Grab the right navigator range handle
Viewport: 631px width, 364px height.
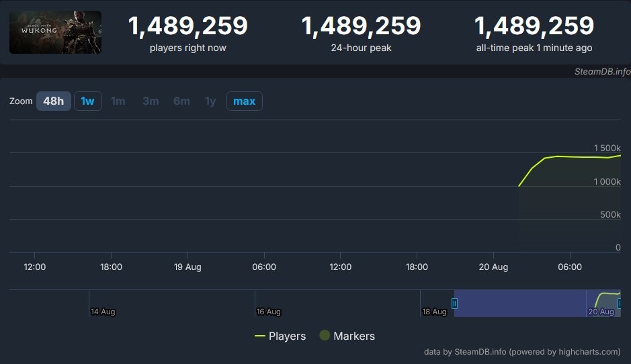[x=620, y=304]
